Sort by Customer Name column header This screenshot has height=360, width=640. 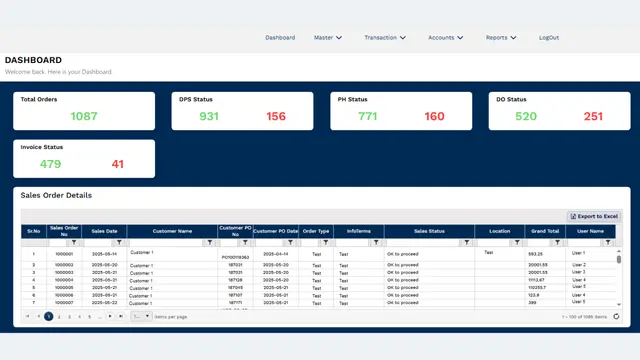point(172,231)
